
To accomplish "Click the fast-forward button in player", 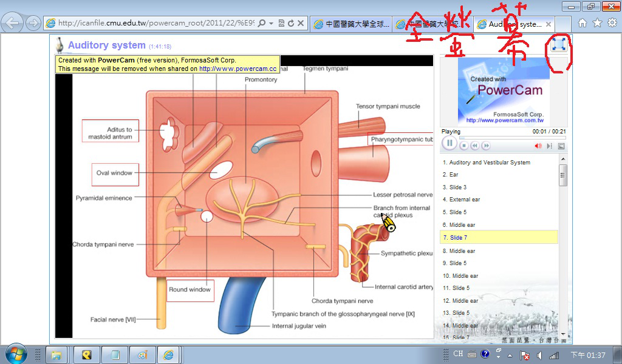I will (486, 146).
